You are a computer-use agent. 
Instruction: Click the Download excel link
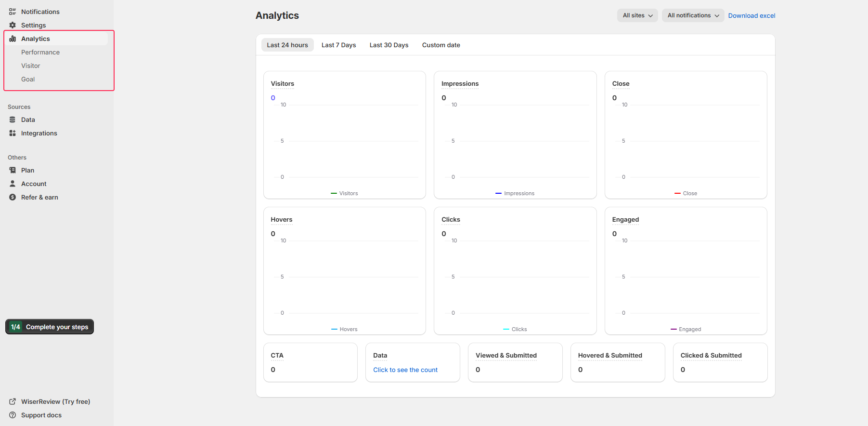pyautogui.click(x=751, y=15)
